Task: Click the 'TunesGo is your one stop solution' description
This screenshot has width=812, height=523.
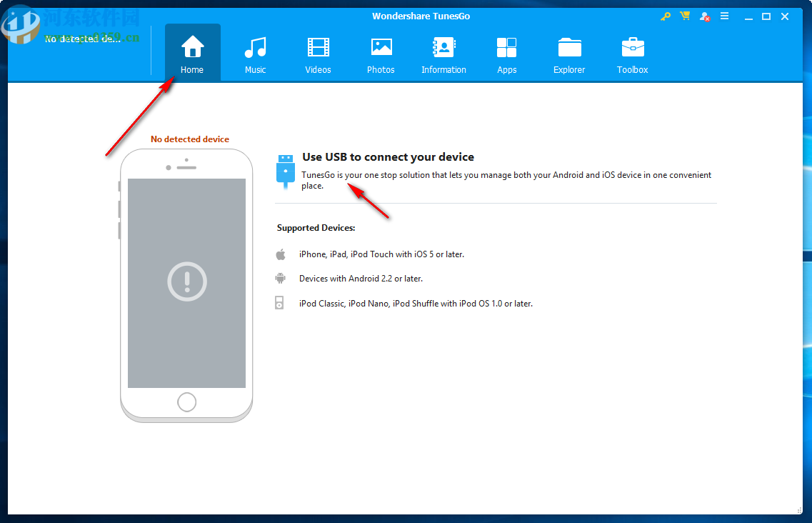Action: point(506,180)
